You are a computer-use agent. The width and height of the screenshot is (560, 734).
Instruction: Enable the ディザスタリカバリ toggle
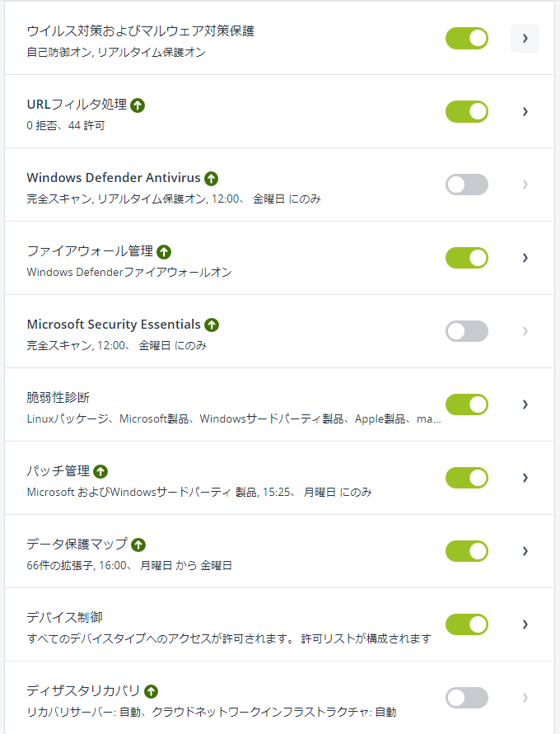coord(467,698)
